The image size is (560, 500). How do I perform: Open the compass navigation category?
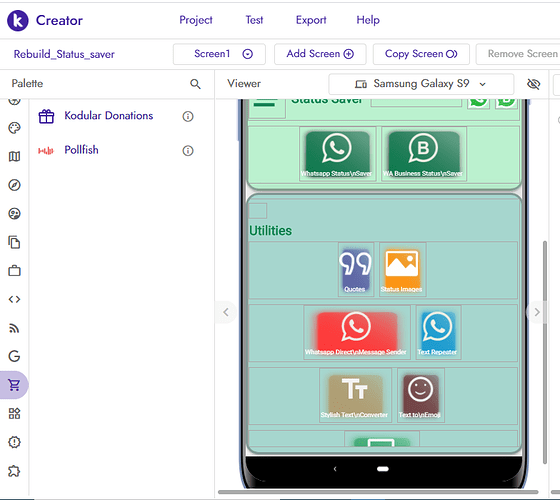(14, 185)
